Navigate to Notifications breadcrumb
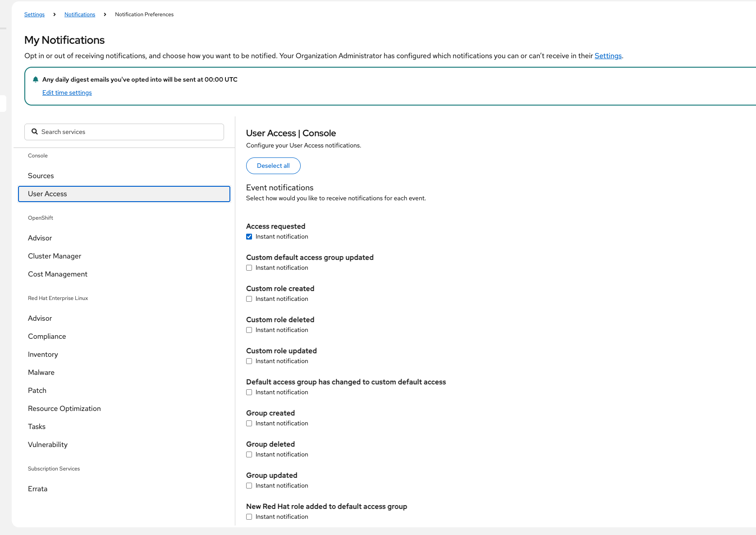 tap(80, 14)
